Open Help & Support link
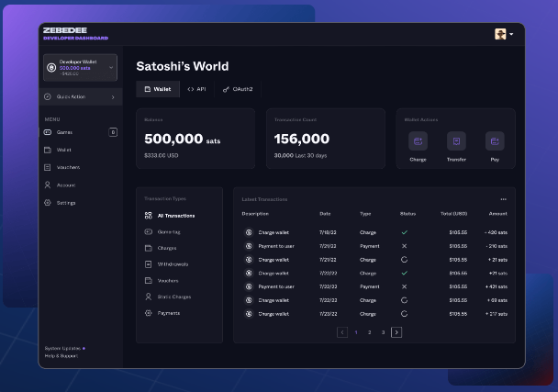558x392 pixels. (x=61, y=355)
